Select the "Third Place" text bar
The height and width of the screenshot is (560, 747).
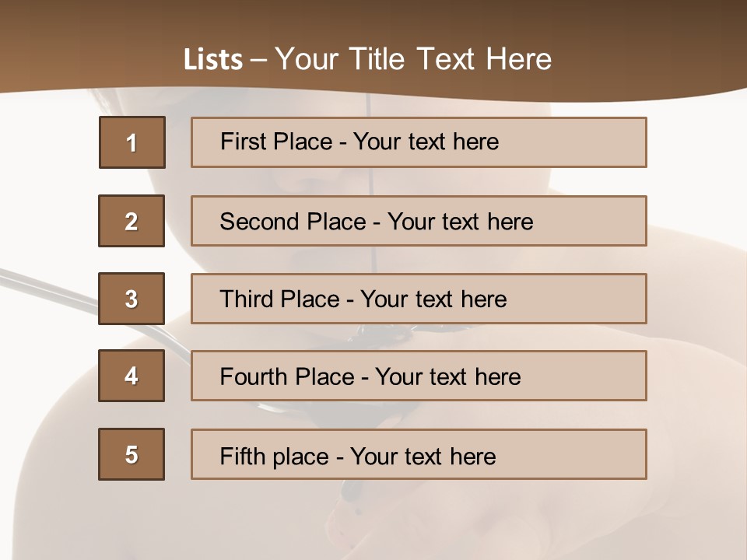point(419,299)
